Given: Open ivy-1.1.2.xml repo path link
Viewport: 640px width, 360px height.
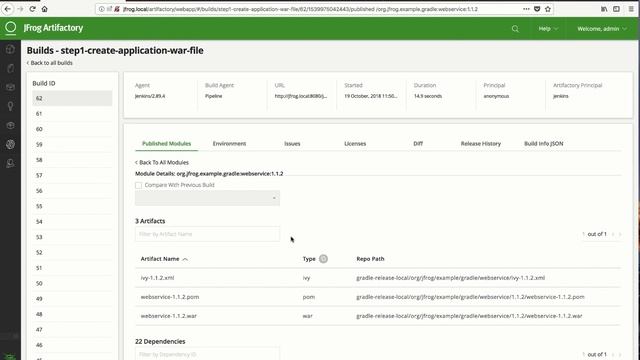Looking at the screenshot, I should point(451,278).
